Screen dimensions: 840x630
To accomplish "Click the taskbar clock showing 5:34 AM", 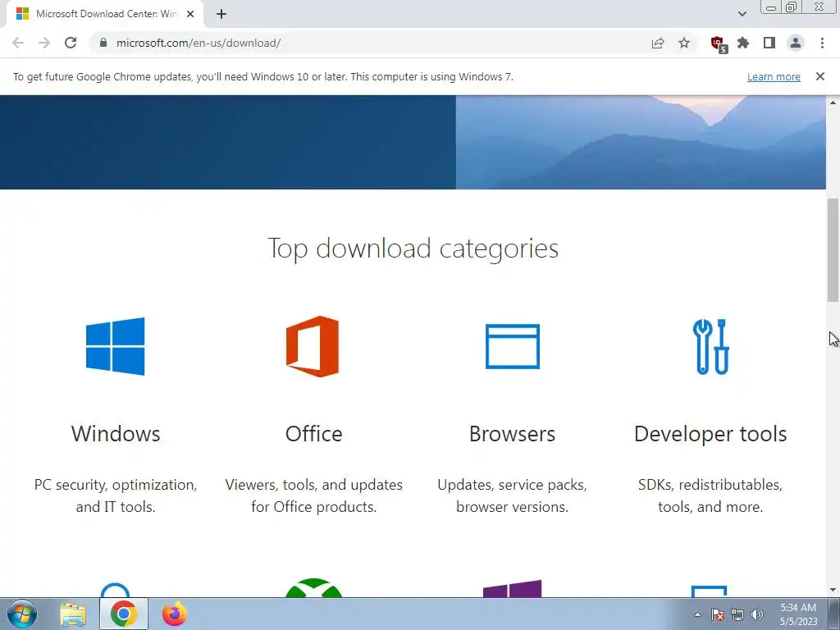I will [x=798, y=614].
